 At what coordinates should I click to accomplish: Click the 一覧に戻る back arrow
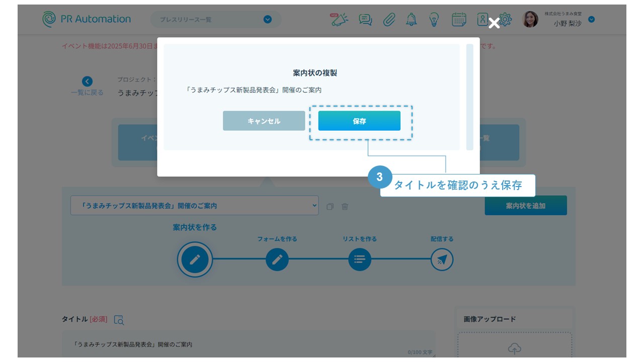(x=88, y=82)
